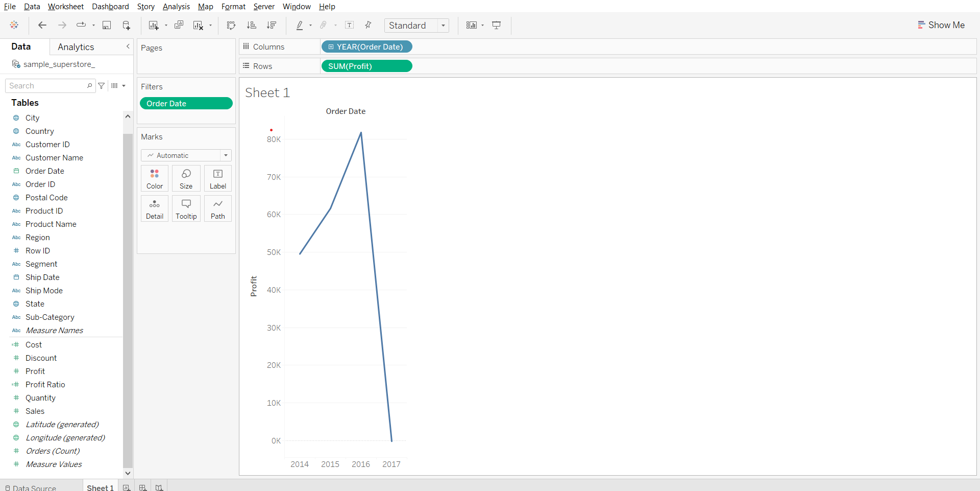Screen dimensions: 980x491
Task: Open the Analysis menu
Action: (x=176, y=7)
